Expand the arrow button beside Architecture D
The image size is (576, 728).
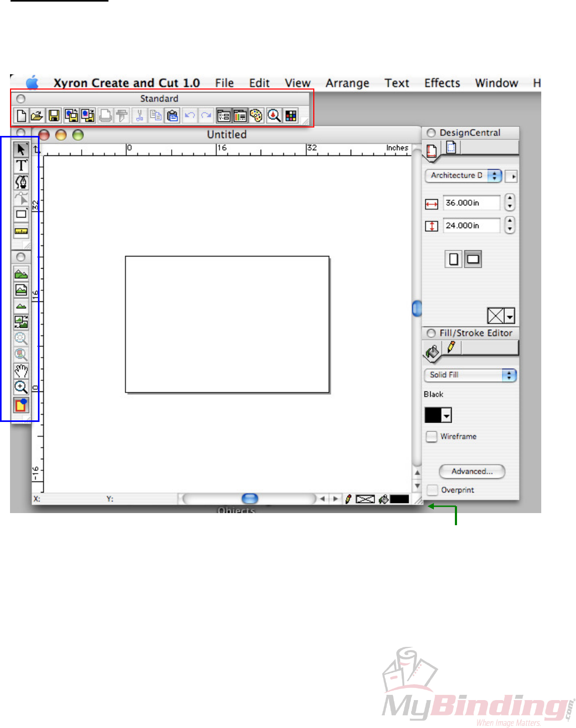511,176
